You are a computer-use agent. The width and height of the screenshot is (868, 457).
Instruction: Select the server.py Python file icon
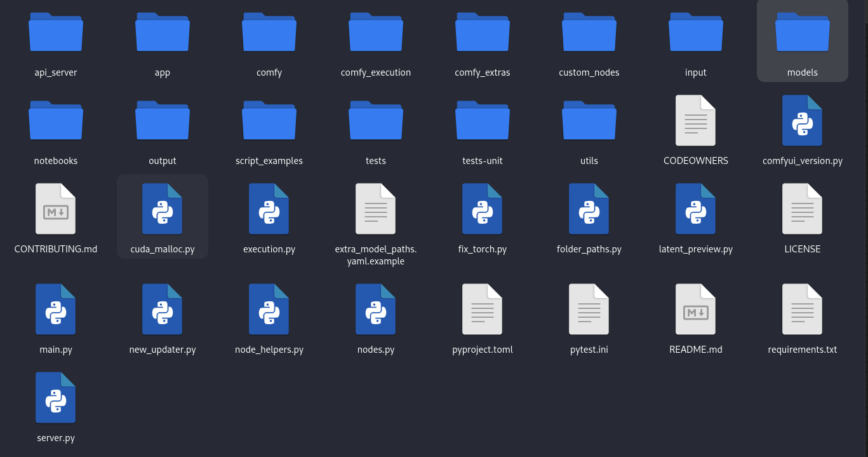point(56,397)
